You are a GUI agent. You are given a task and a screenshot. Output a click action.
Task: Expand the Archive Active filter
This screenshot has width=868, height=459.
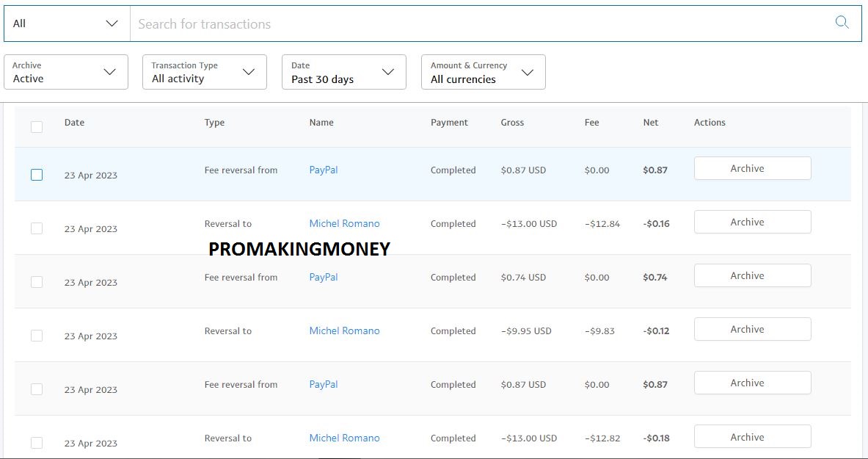[x=66, y=72]
